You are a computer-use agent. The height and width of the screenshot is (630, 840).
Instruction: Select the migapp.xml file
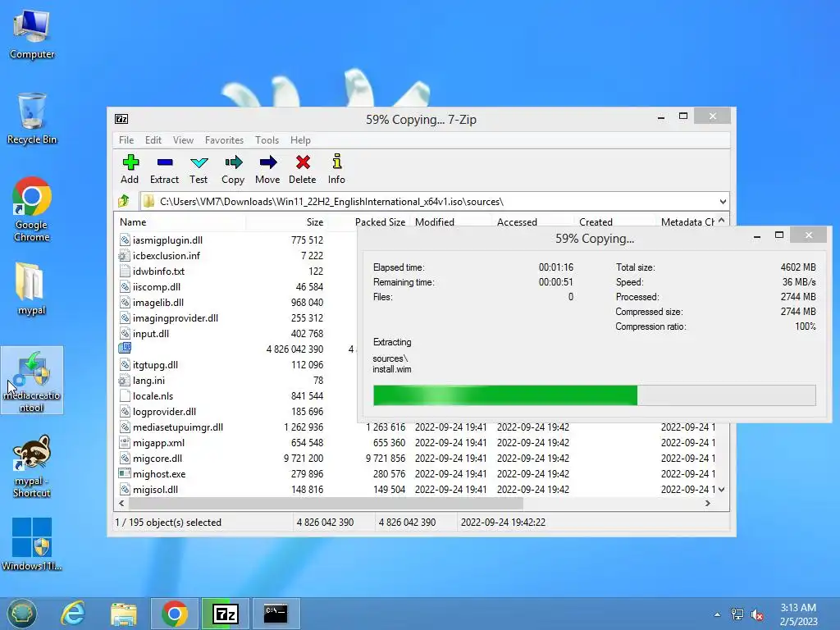[x=158, y=442]
